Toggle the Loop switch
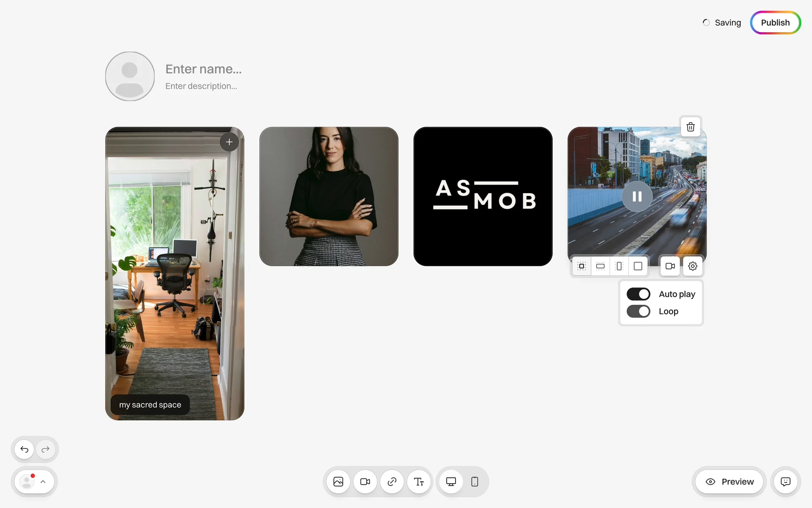This screenshot has height=508, width=812. click(x=639, y=311)
